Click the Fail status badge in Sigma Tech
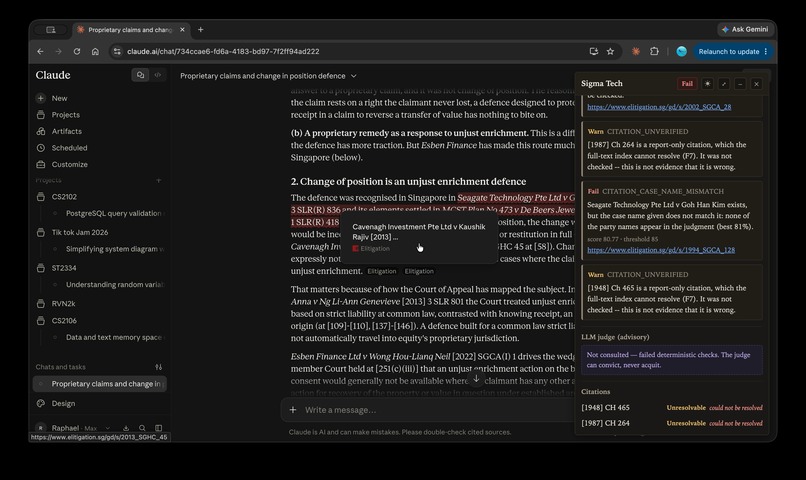 [x=687, y=84]
